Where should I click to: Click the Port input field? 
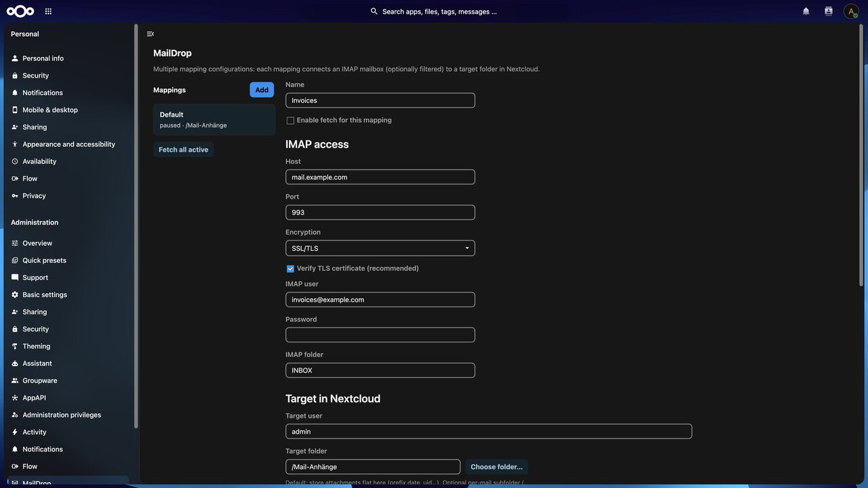(380, 212)
